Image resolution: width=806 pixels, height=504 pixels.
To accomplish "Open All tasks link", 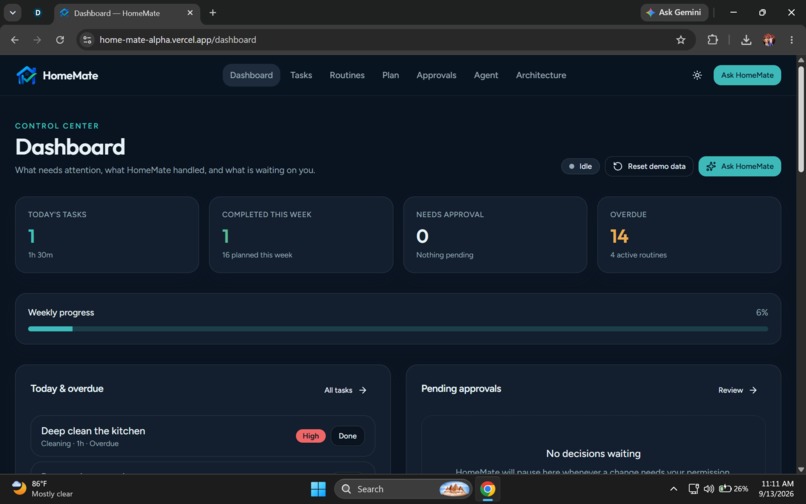I will coord(345,390).
